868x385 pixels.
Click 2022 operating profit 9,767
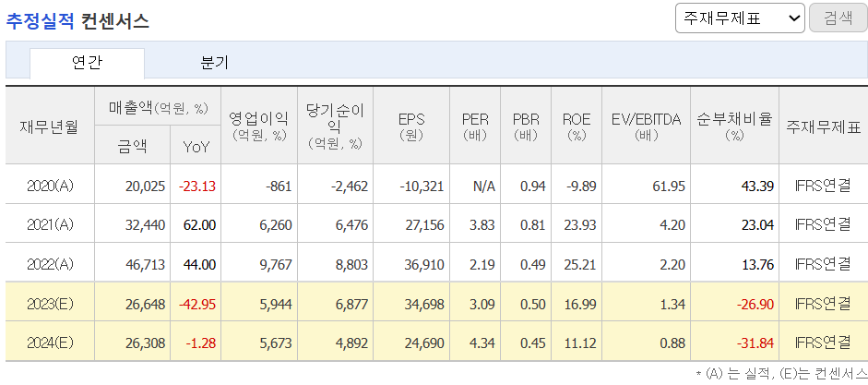point(275,265)
